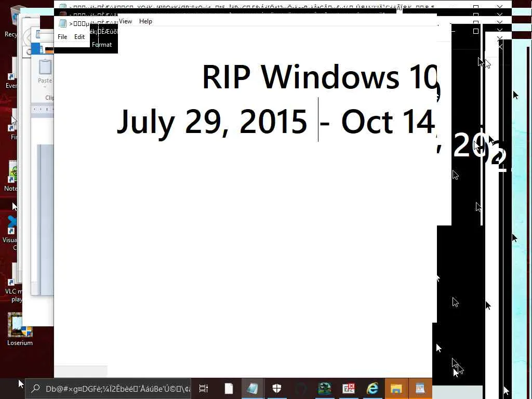The image size is (532, 399).
Task: Click the taskbar search box
Action: pos(108,389)
